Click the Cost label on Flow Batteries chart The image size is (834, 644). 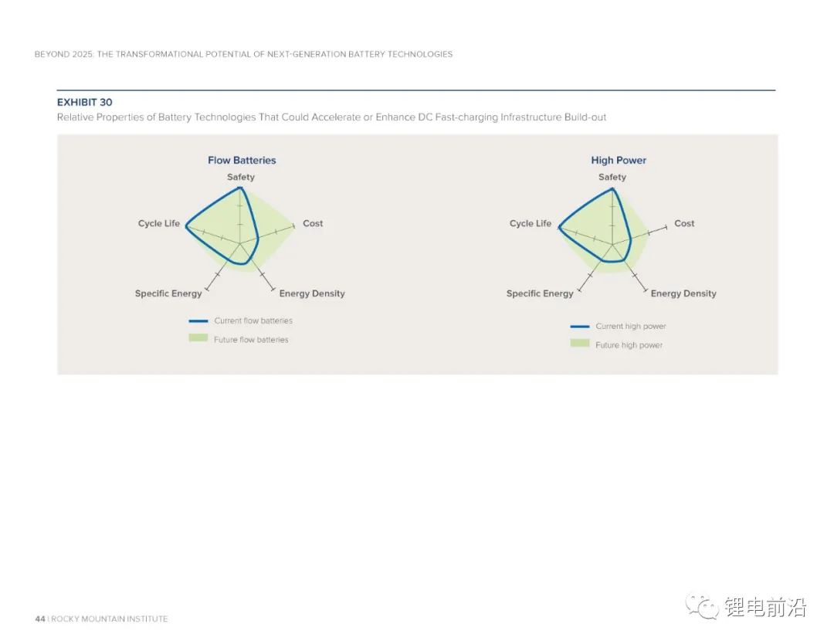313,223
